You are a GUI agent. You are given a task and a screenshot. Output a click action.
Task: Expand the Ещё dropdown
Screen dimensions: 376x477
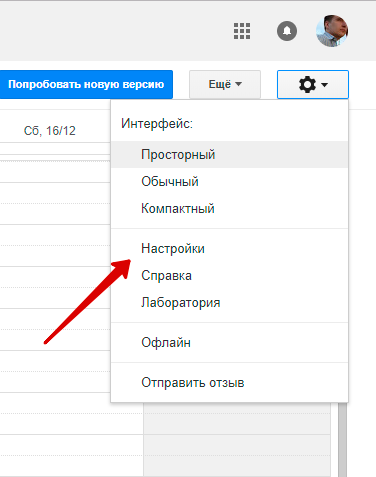tap(225, 84)
